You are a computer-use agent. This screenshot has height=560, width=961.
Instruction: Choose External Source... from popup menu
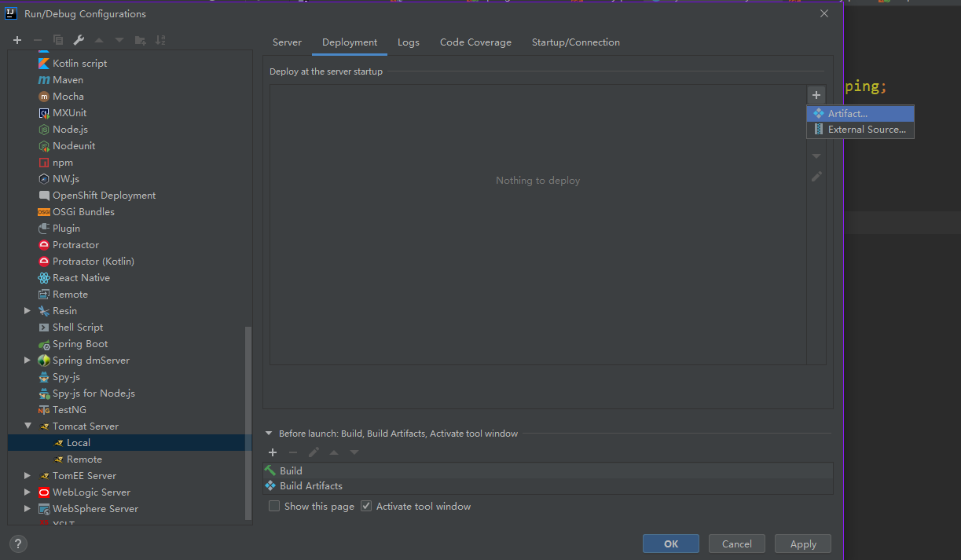860,130
